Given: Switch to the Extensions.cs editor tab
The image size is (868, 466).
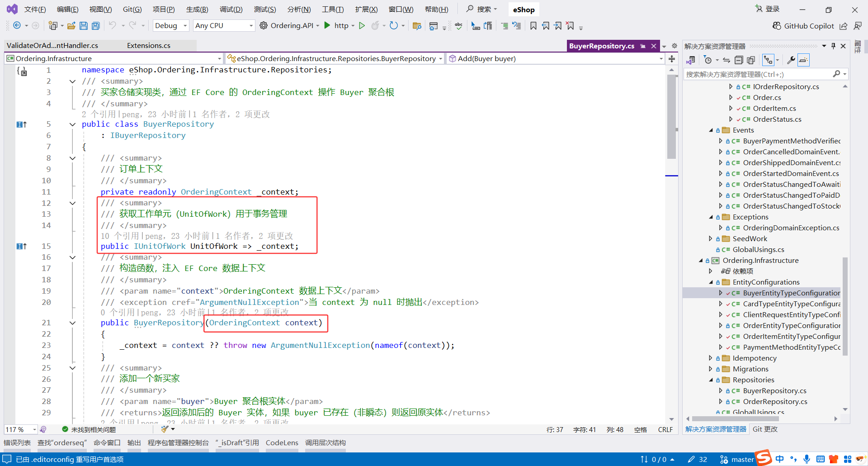Looking at the screenshot, I should [148, 45].
